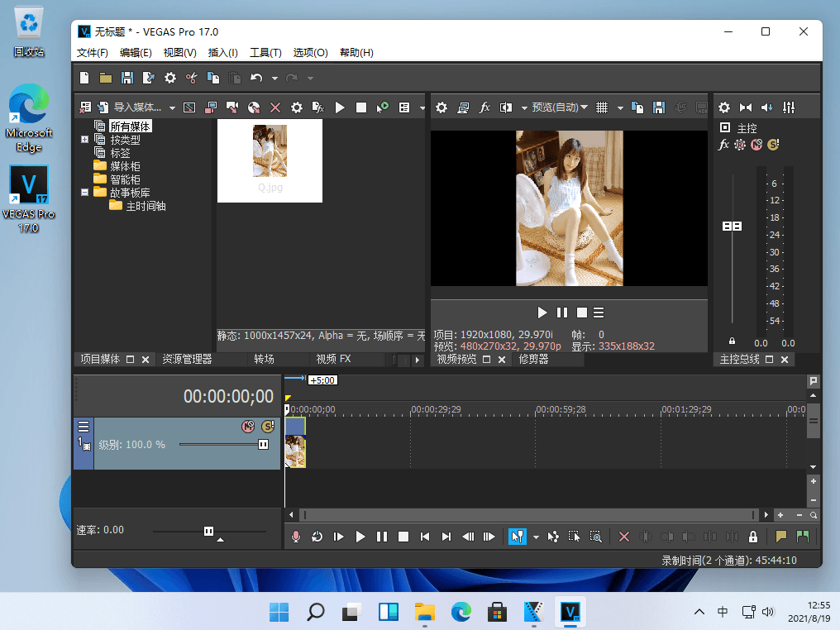Copy snapshot to clipboard in the preview
The image size is (840, 630).
(x=637, y=107)
